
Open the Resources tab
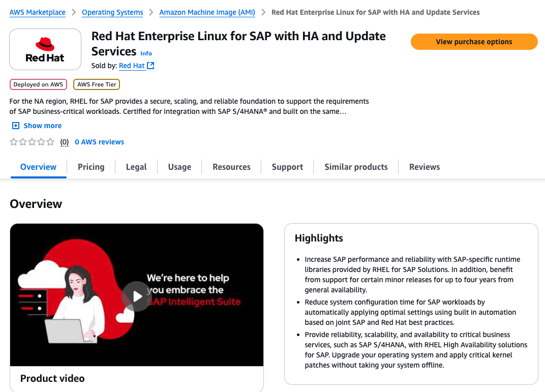click(231, 167)
